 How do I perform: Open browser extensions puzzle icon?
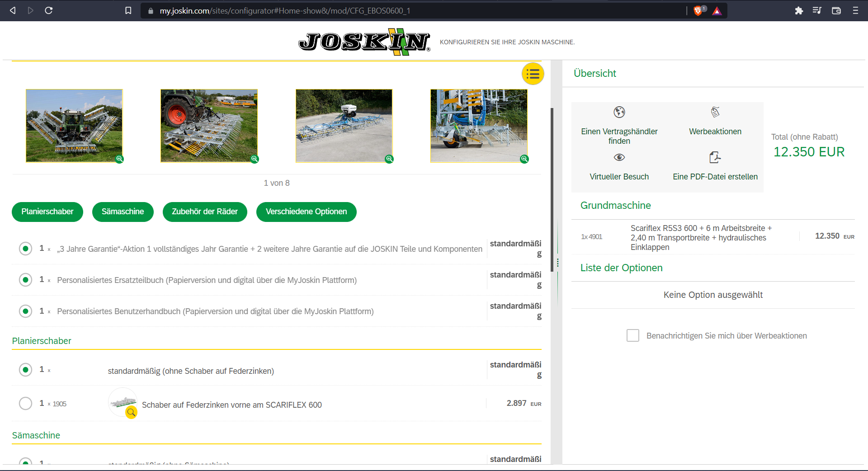(x=799, y=10)
